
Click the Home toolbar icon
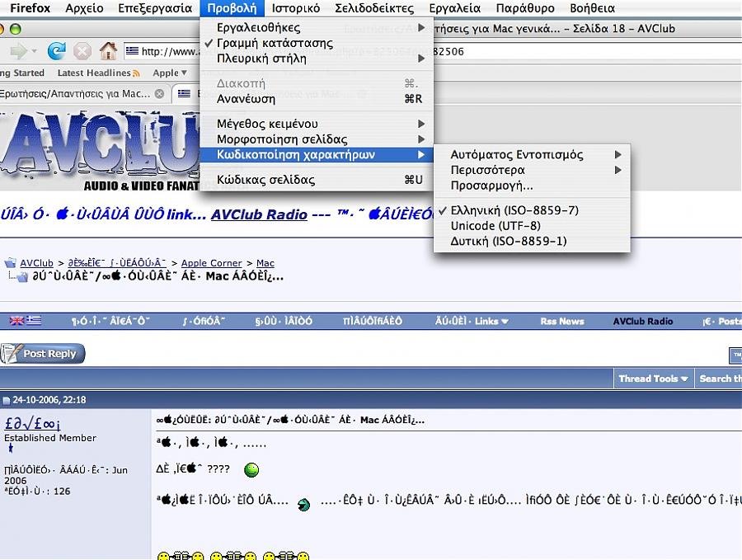pos(107,51)
